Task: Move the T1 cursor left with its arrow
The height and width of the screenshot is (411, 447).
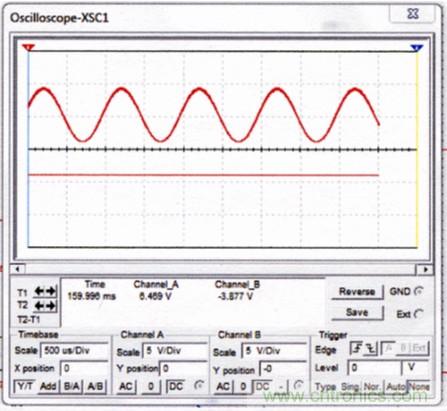Action: 39,291
